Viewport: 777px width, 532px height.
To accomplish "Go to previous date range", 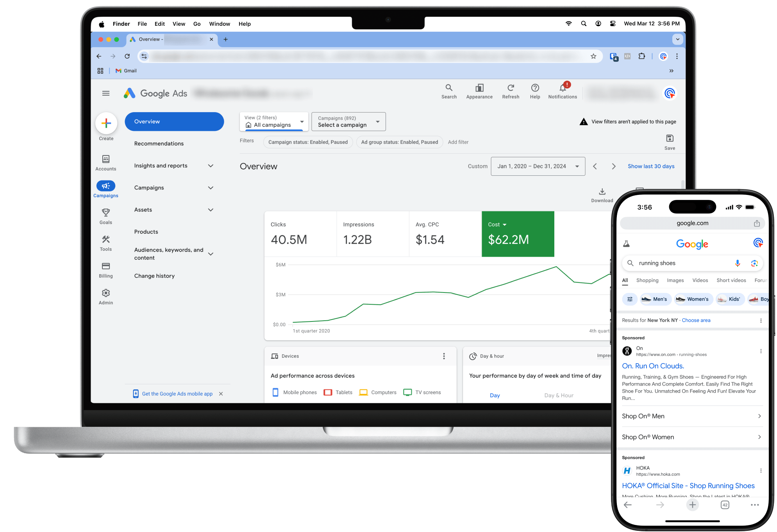I will [595, 166].
